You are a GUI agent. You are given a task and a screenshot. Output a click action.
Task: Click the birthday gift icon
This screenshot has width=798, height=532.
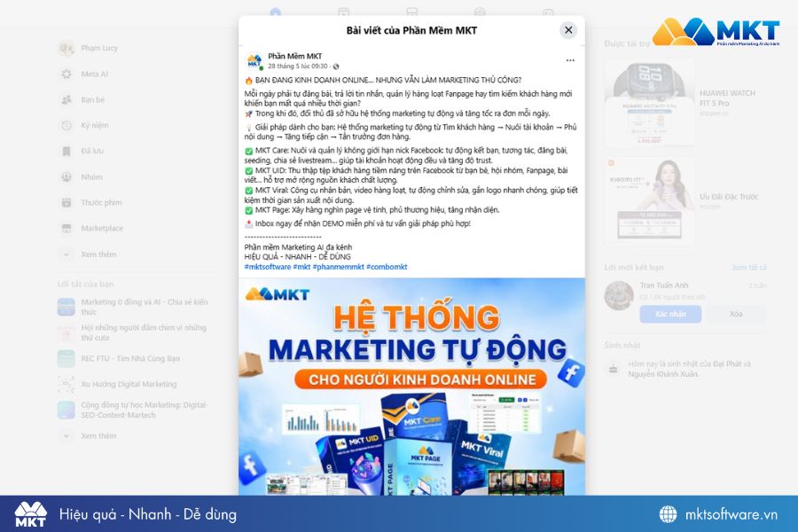(614, 369)
